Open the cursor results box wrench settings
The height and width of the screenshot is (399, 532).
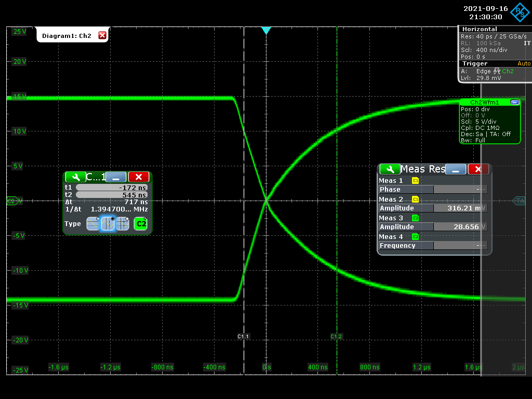[x=75, y=177]
